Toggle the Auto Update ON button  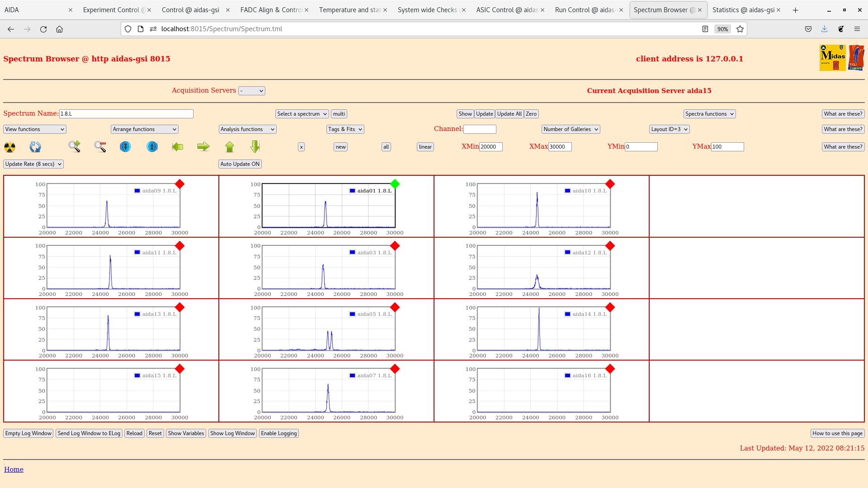(240, 164)
